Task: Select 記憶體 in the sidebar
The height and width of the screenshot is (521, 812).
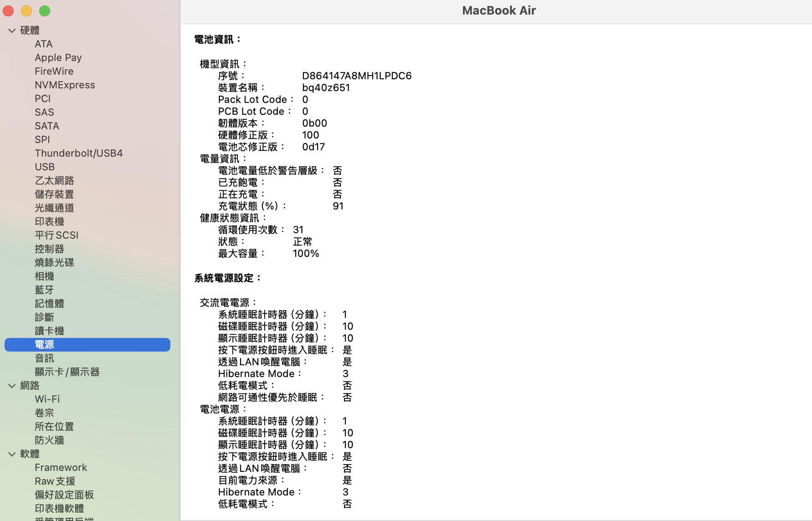Action: pyautogui.click(x=50, y=304)
